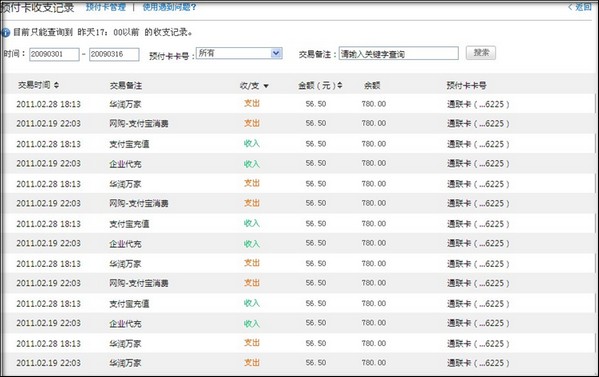
Task: Select 华润万家 in the 2011.02.19 22:03 row
Action: [x=125, y=363]
